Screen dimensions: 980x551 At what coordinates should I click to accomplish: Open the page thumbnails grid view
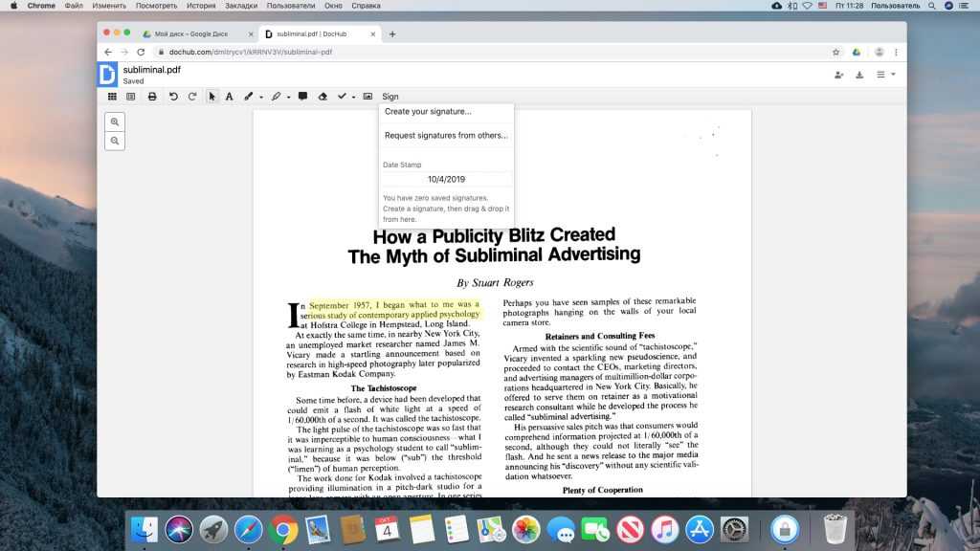[x=112, y=97]
